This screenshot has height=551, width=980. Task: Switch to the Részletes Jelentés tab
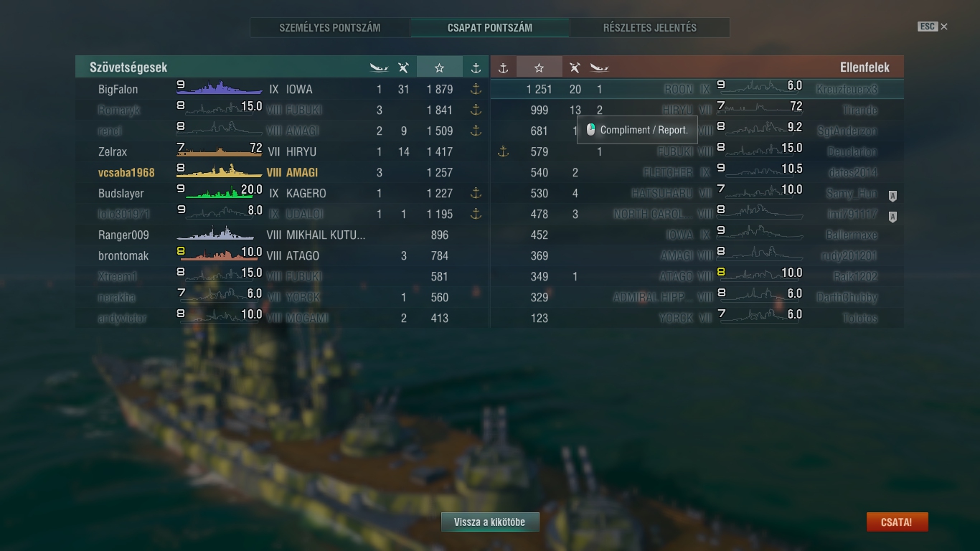(x=650, y=28)
